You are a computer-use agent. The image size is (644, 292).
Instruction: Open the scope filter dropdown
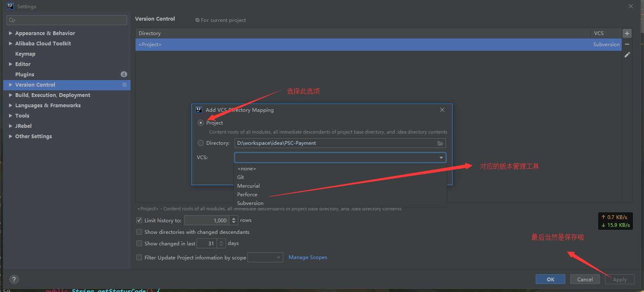point(266,257)
